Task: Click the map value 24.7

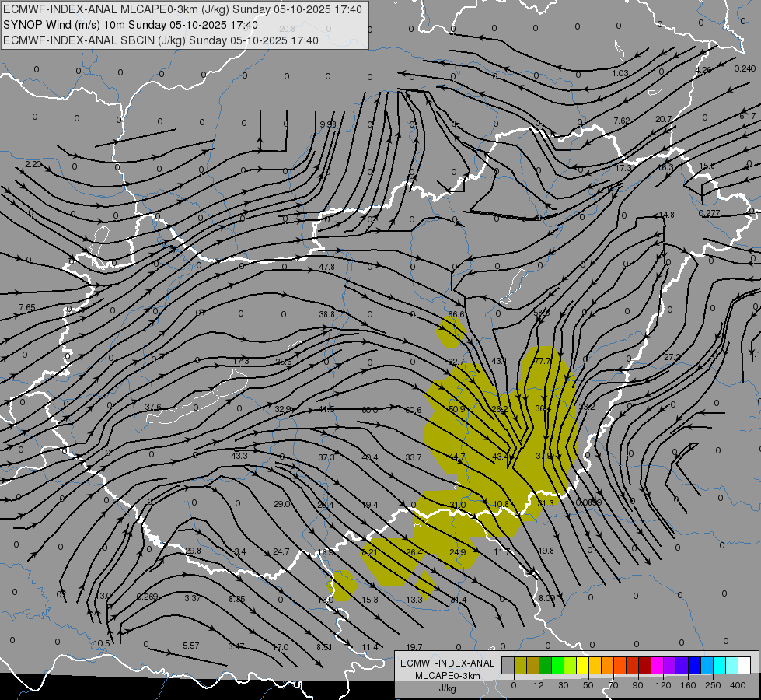Action: (281, 551)
